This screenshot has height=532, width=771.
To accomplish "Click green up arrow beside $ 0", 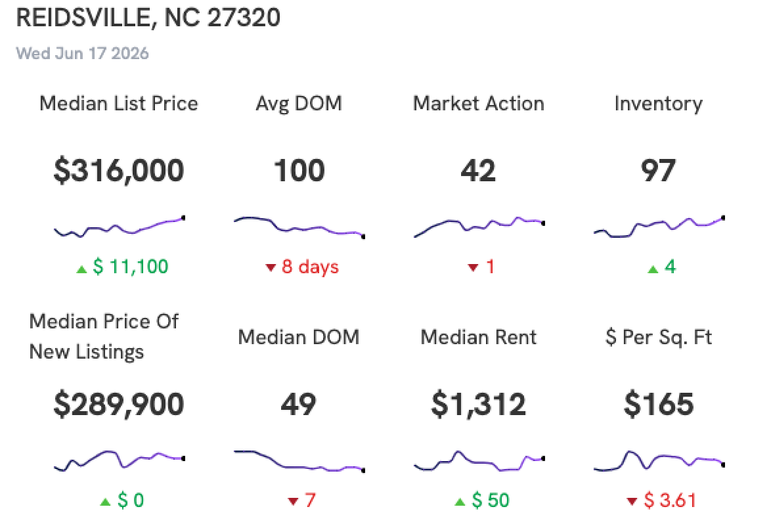I will (105, 502).
